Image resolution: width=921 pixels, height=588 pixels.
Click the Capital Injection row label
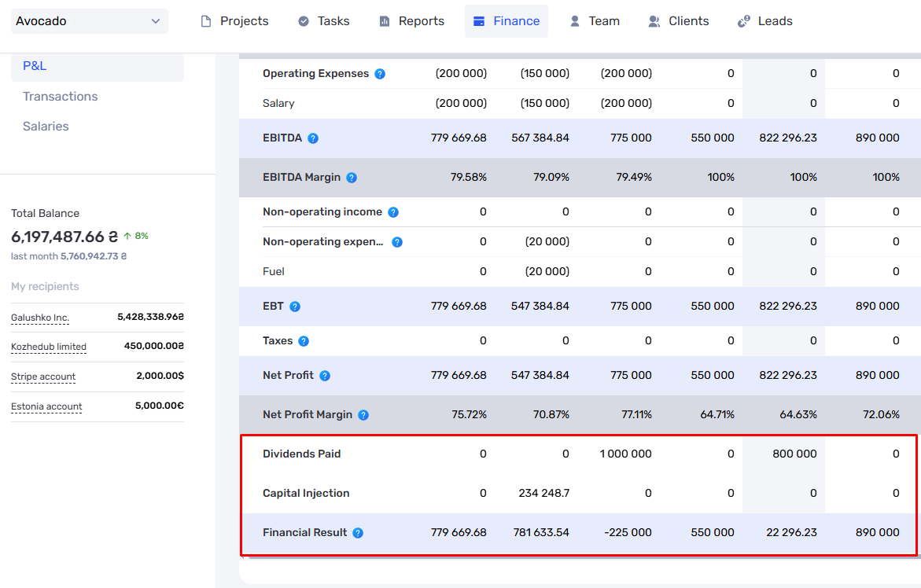[306, 493]
